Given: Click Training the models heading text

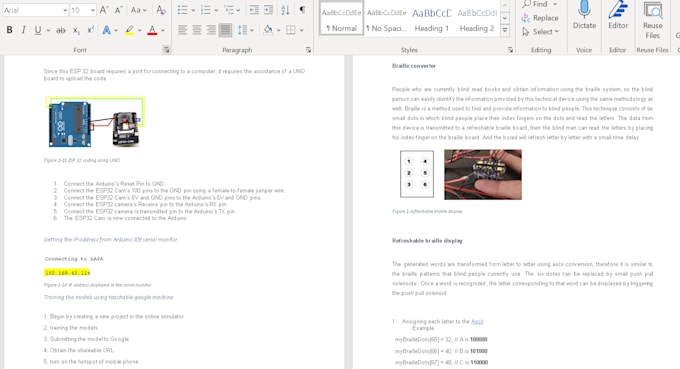Looking at the screenshot, I should [108, 297].
